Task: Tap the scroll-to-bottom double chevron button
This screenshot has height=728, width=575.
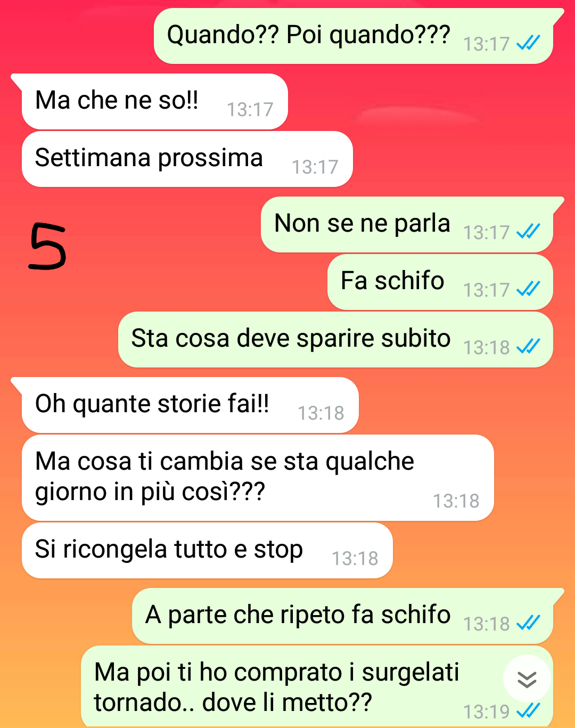Action: [527, 679]
